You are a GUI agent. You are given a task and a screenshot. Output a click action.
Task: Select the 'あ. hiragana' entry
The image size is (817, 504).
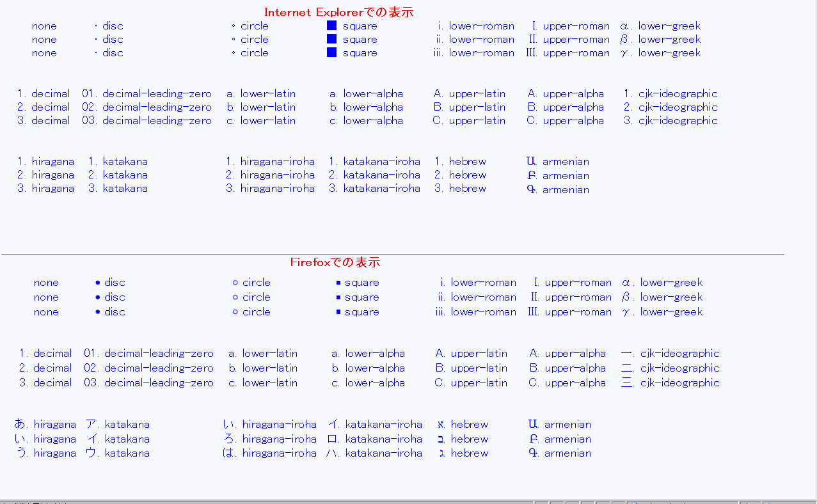pyautogui.click(x=45, y=425)
